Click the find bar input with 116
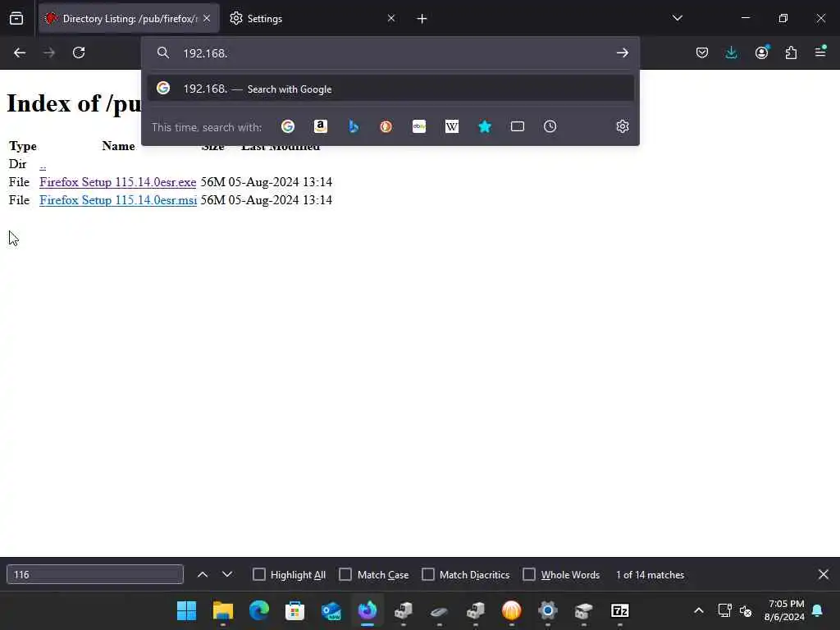Screen dimensions: 840x630 (x=95, y=574)
